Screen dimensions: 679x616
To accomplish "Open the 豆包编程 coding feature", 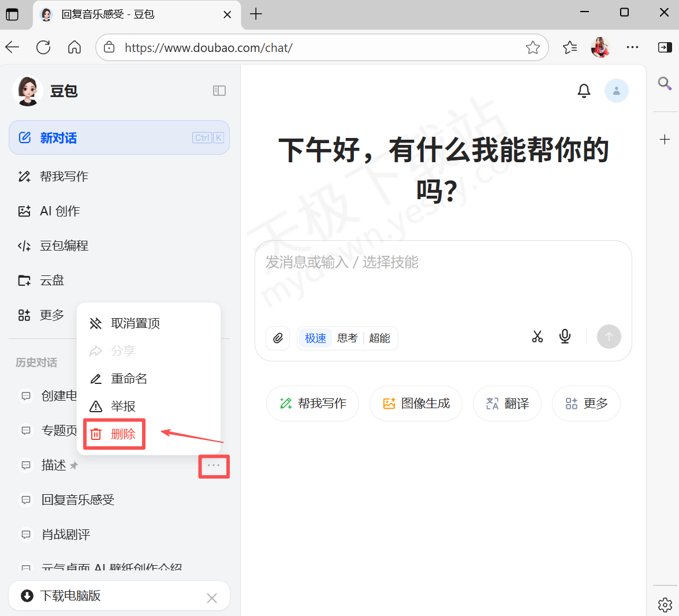I will pyautogui.click(x=64, y=245).
